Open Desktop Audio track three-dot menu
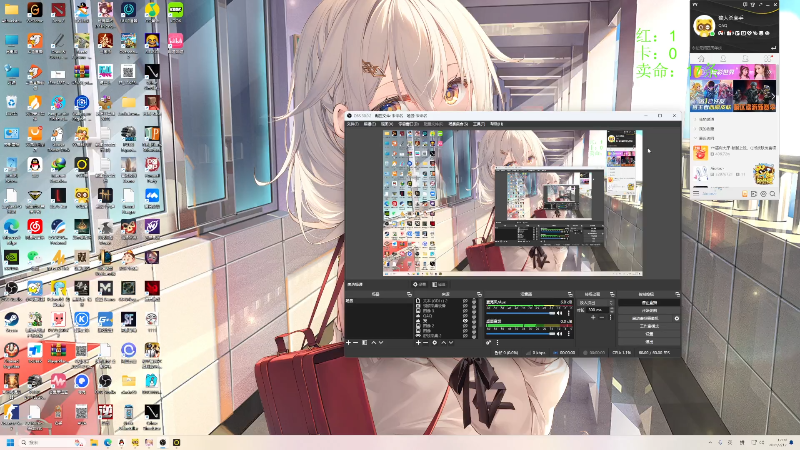 (568, 334)
